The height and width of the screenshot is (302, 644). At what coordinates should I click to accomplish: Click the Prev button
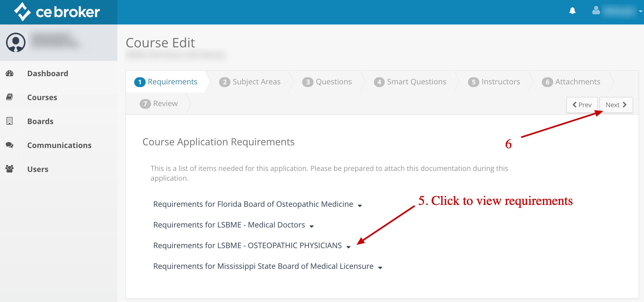582,105
